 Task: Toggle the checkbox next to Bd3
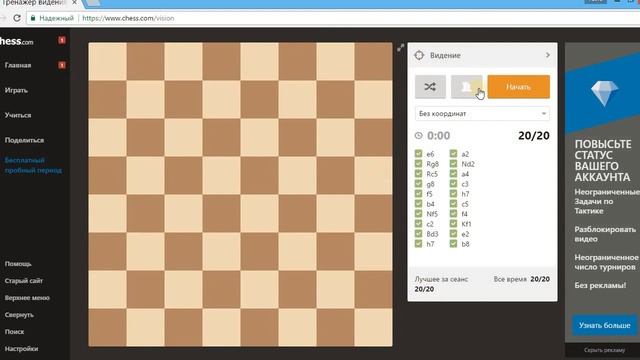click(x=418, y=234)
